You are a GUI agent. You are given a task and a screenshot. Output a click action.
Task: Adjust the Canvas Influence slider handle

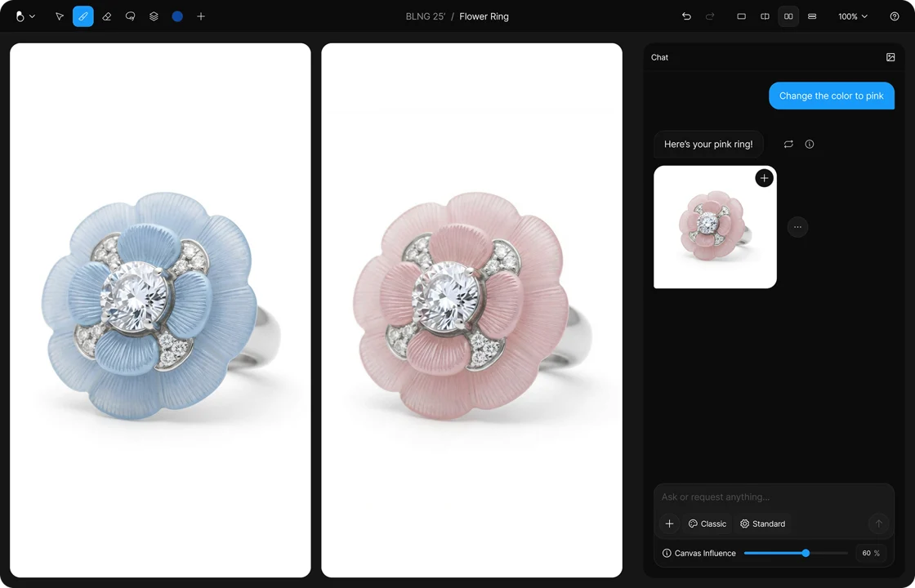click(x=806, y=553)
